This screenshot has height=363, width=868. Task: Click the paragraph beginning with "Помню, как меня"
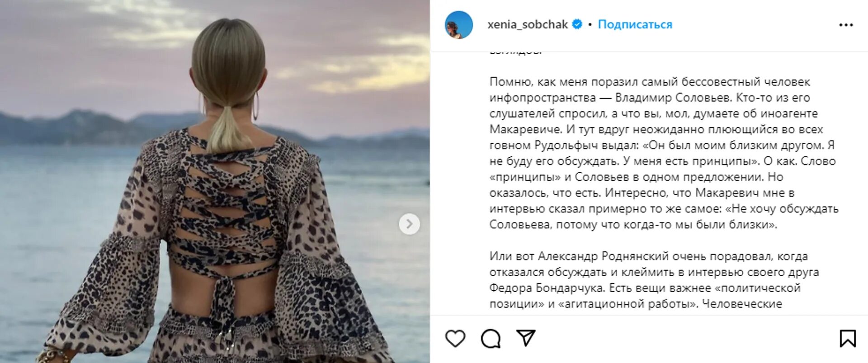(664, 153)
